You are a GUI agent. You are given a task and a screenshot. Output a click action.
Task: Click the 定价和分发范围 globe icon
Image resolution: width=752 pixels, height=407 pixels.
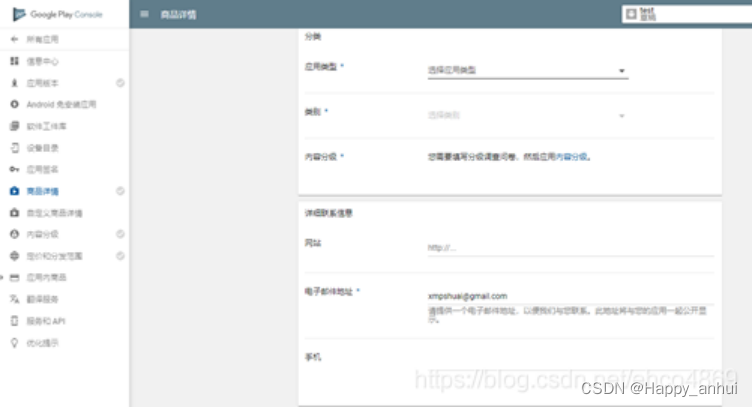[14, 256]
